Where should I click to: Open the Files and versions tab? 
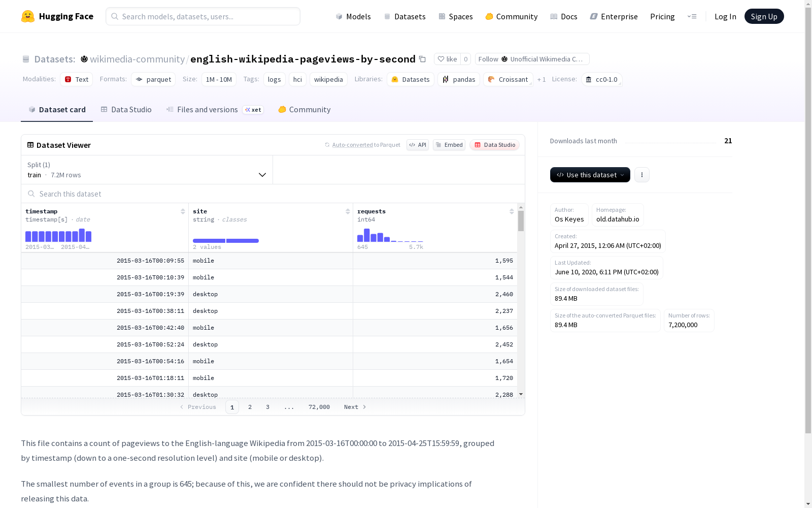[x=215, y=109]
